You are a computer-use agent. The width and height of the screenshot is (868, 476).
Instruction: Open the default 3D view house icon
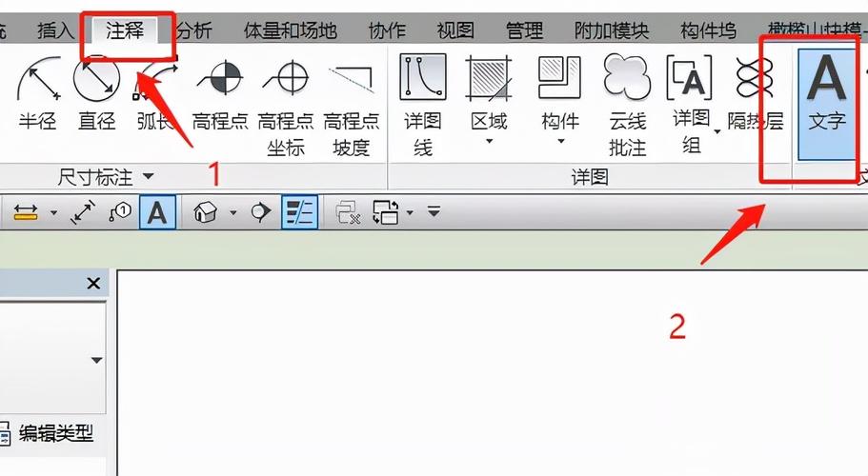206,212
